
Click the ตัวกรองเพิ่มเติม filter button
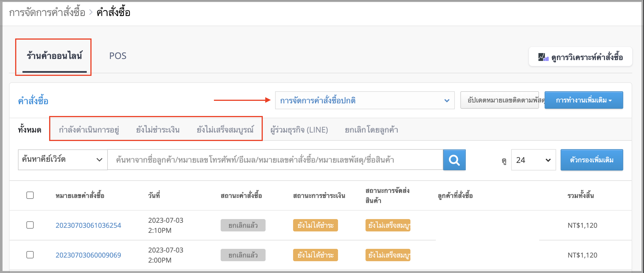(592, 160)
